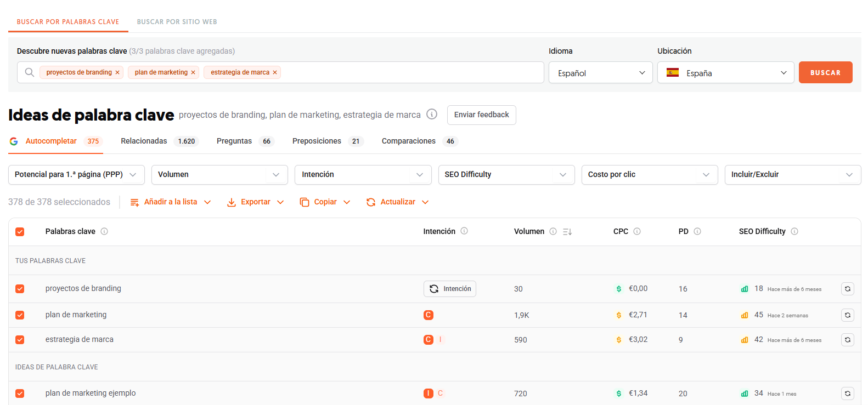
Task: Toggle the select-all keywords checkbox
Action: [x=20, y=232]
